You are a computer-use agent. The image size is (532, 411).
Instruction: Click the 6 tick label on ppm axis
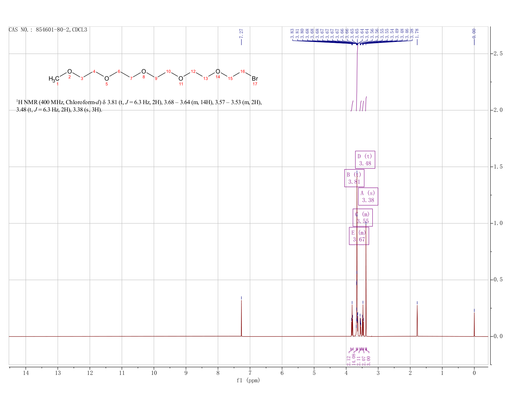[282, 373]
